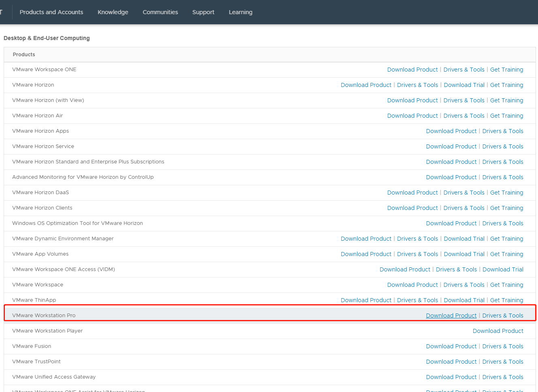Download Product for Horizon Standard and Enterprise Plus
The height and width of the screenshot is (392, 538).
pos(451,162)
